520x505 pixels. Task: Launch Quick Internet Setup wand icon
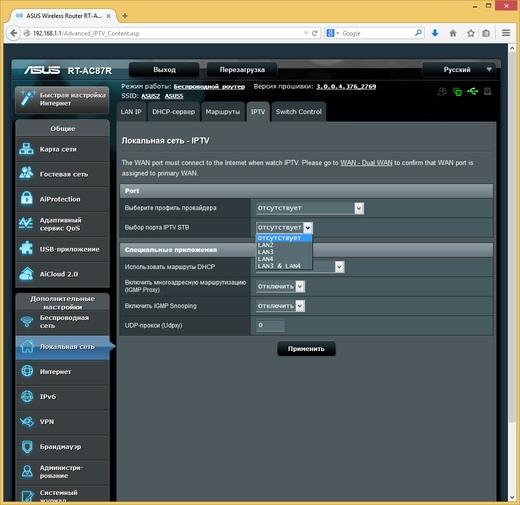tap(27, 98)
